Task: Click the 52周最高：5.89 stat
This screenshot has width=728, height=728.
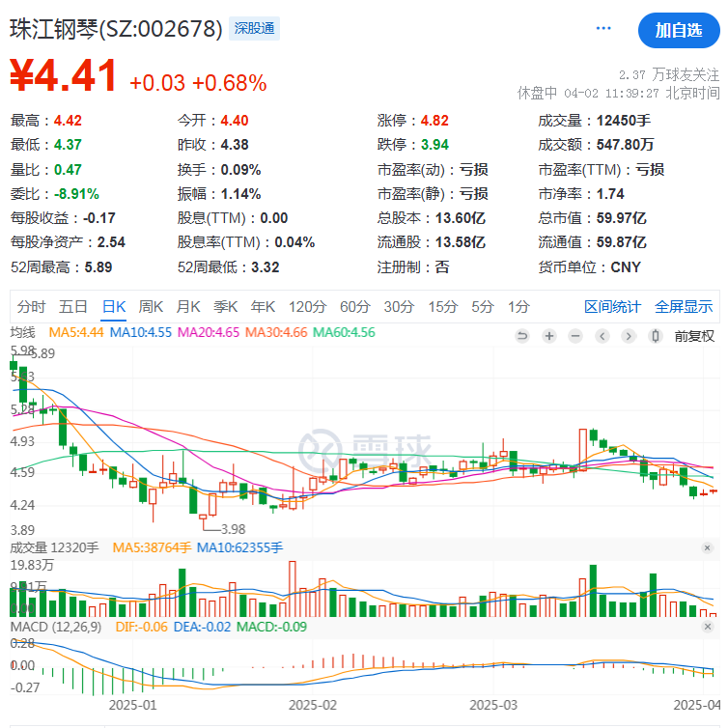Action: tap(61, 267)
